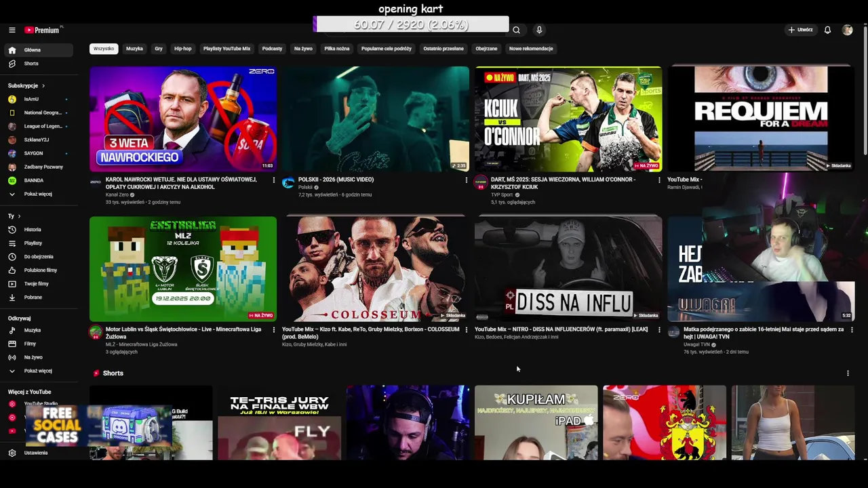Open the Requiem for a Dream mix thumbnail
This screenshot has width=868, height=488.
tap(761, 119)
